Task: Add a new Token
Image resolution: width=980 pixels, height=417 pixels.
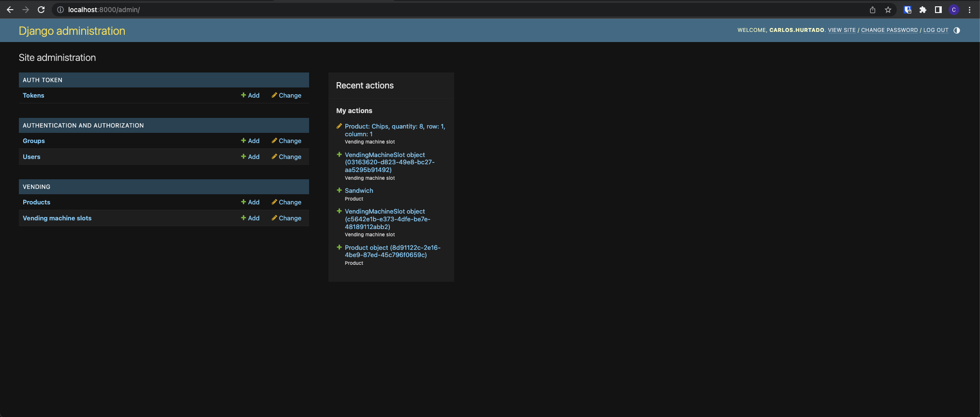Action: (250, 96)
